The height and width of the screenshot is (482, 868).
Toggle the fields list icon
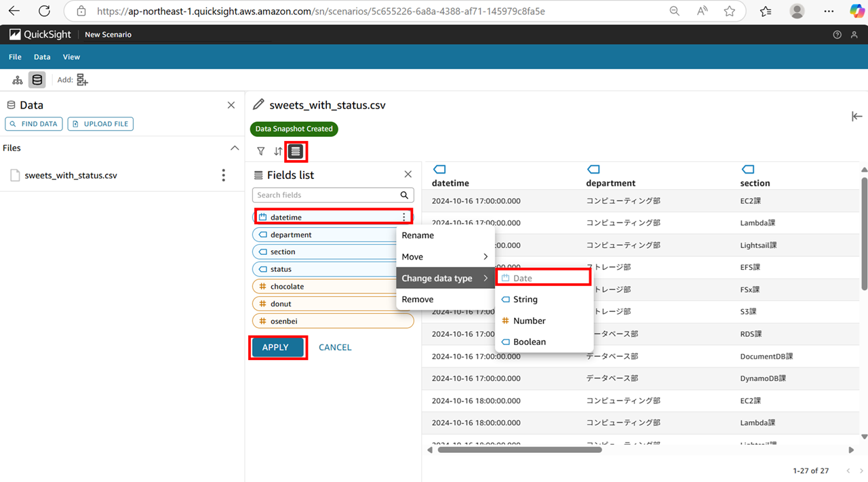296,152
